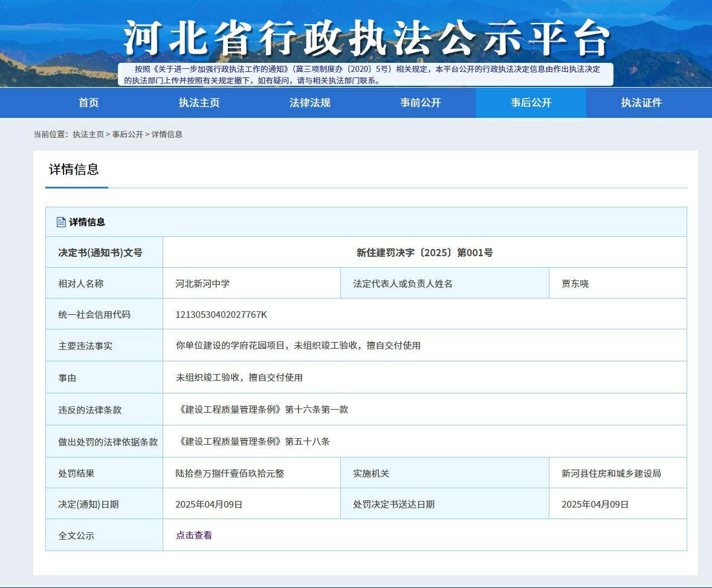Image resolution: width=712 pixels, height=588 pixels.
Task: Open the 法律法规 navigation tab
Action: (x=309, y=103)
